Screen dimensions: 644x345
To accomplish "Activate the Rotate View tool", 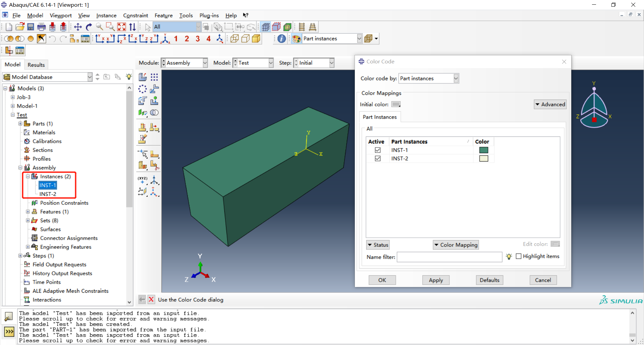I will [x=89, y=27].
